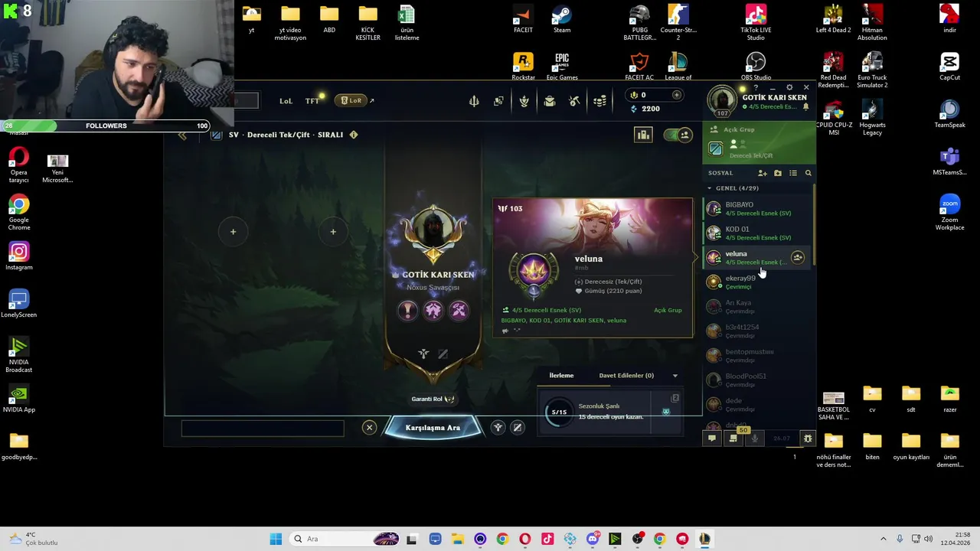The image size is (980, 551).
Task: Select offline friend BloodPool51
Action: click(x=758, y=380)
